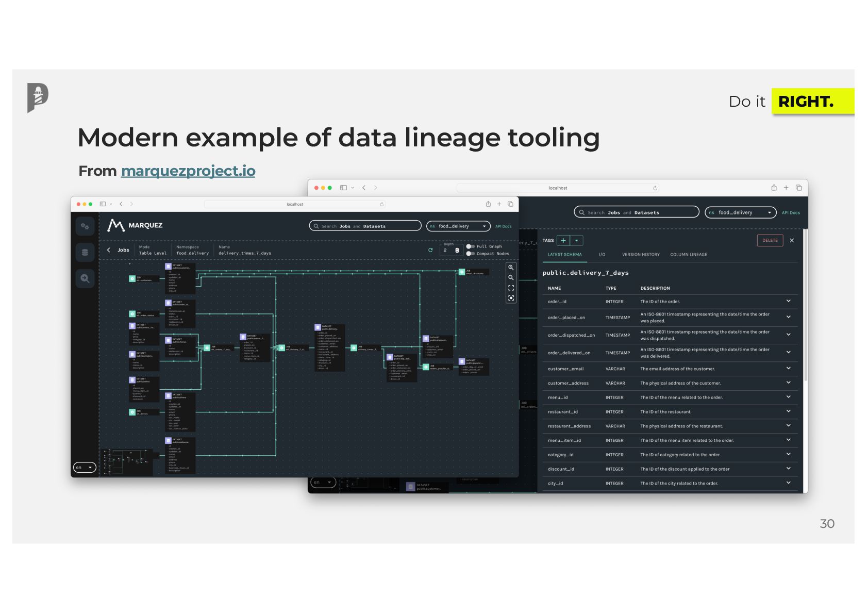Switch to the COLUMN LINEAGE tab
868x614 pixels.
click(689, 255)
